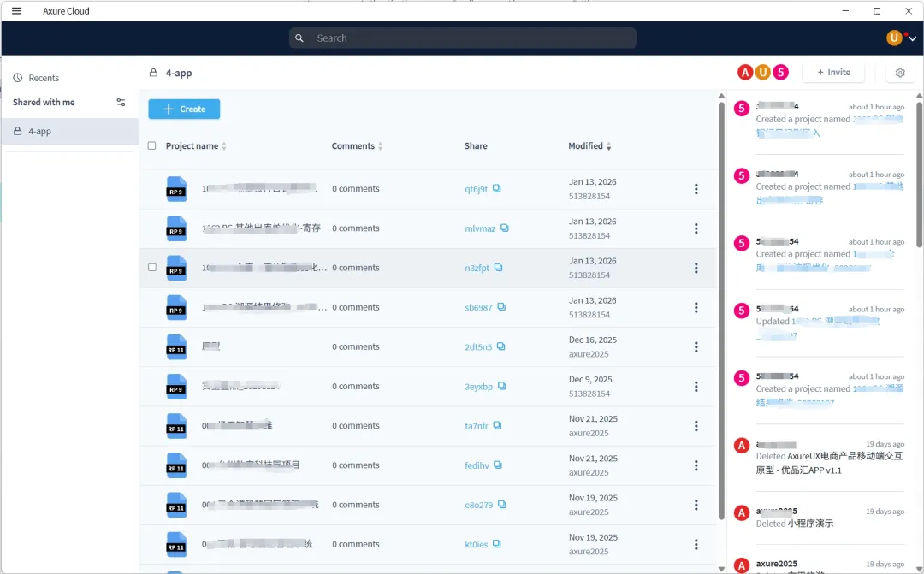Viewport: 924px width, 574px height.
Task: Copy share link qt6j9t icon
Action: pos(497,188)
